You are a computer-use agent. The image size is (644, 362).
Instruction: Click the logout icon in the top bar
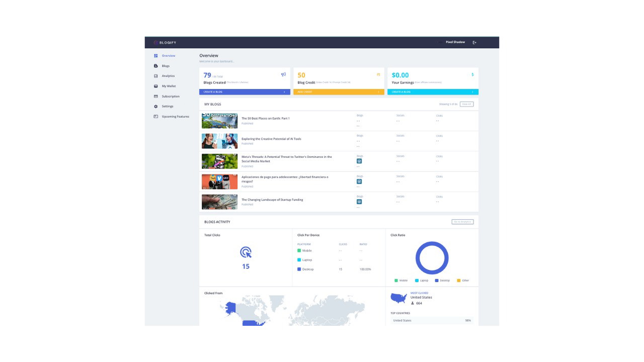[x=473, y=42]
